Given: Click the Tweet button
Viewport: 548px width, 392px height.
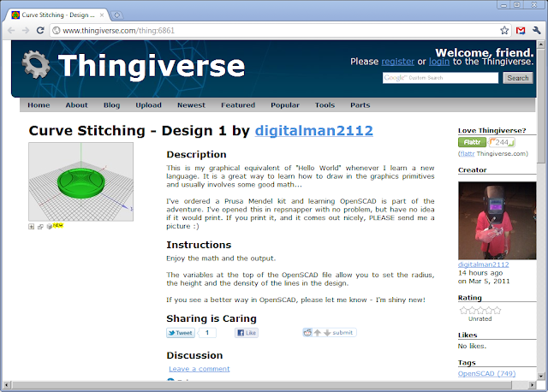Looking at the screenshot, I should point(181,333).
